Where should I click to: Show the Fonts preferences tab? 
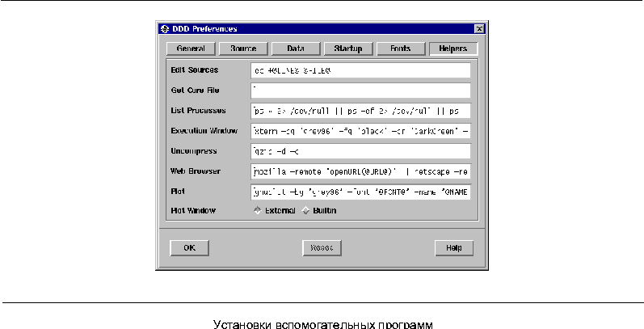pos(401,49)
